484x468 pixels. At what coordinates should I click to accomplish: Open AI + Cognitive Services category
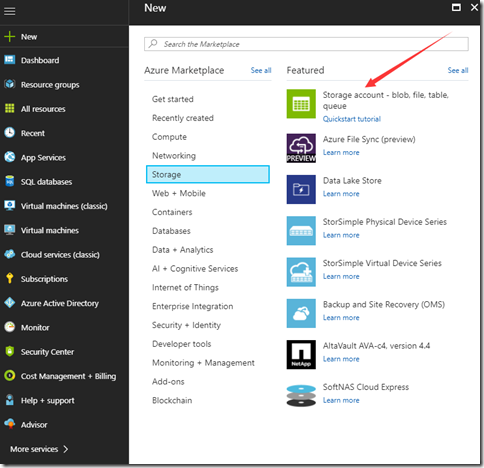(195, 269)
